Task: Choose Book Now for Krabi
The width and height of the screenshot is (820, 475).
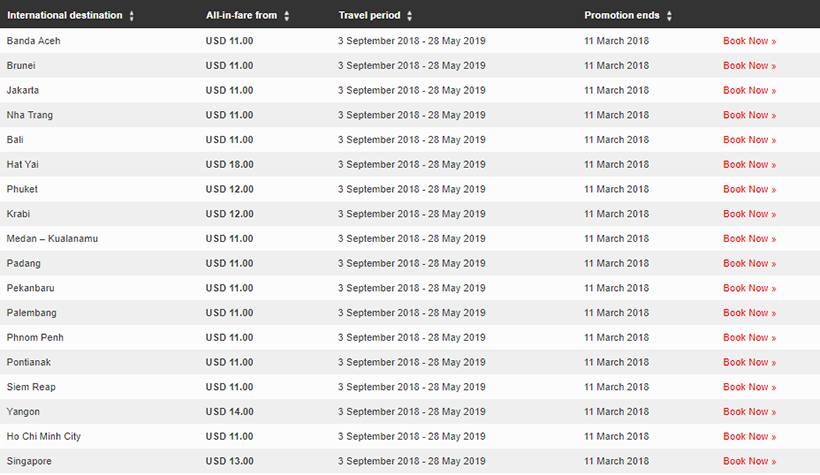Action: click(x=749, y=214)
